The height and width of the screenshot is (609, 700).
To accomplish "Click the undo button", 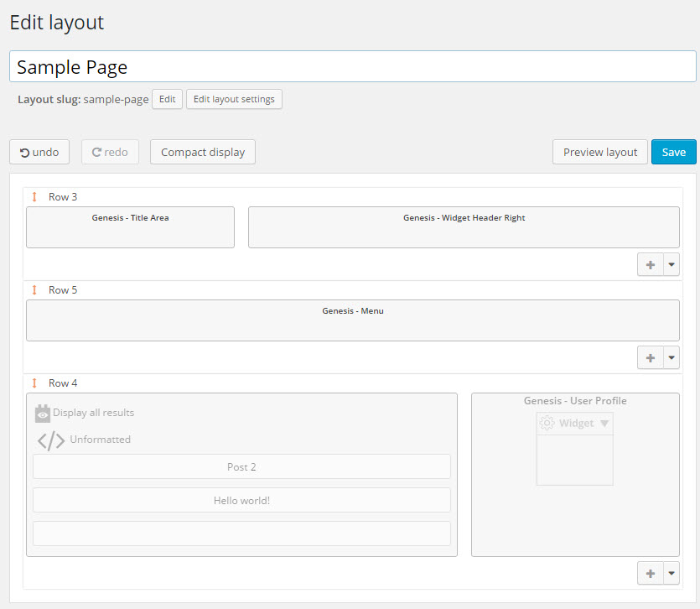I will tap(39, 152).
